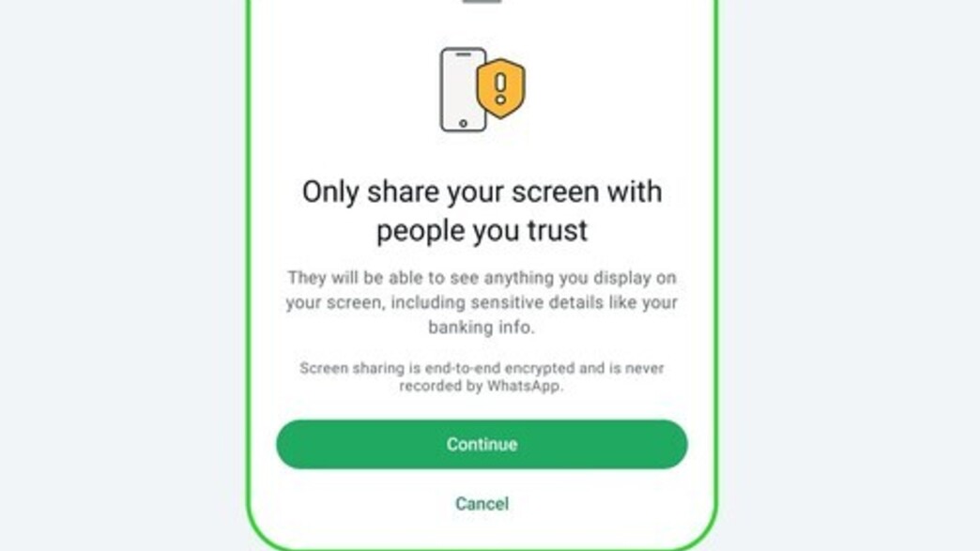This screenshot has height=551, width=980.
Task: Click the phone outline illustration icon
Action: coord(463,90)
